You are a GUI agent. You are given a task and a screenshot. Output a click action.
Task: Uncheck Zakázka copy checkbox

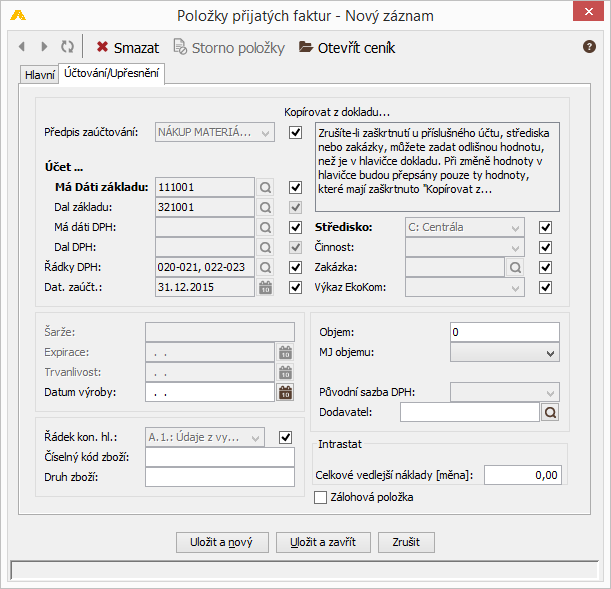(545, 267)
